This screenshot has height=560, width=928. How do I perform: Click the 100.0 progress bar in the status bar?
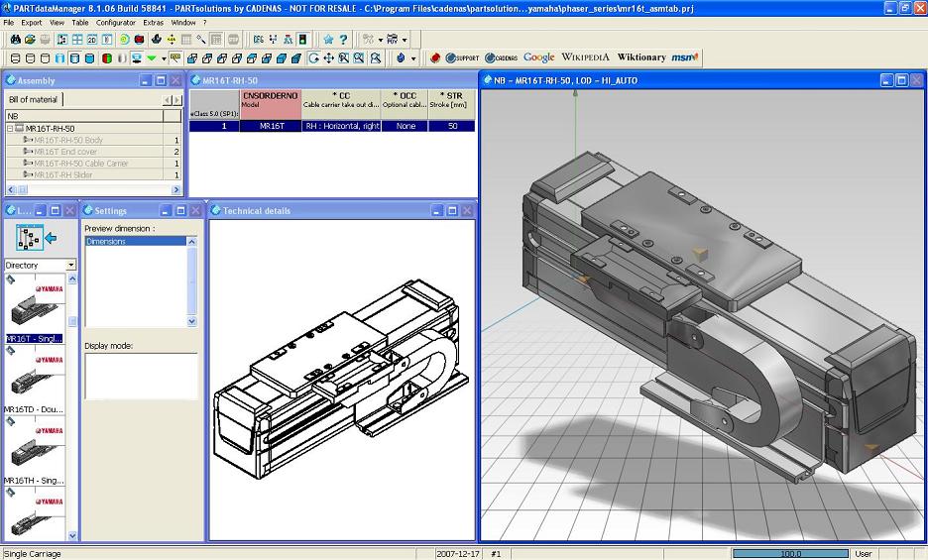point(790,554)
